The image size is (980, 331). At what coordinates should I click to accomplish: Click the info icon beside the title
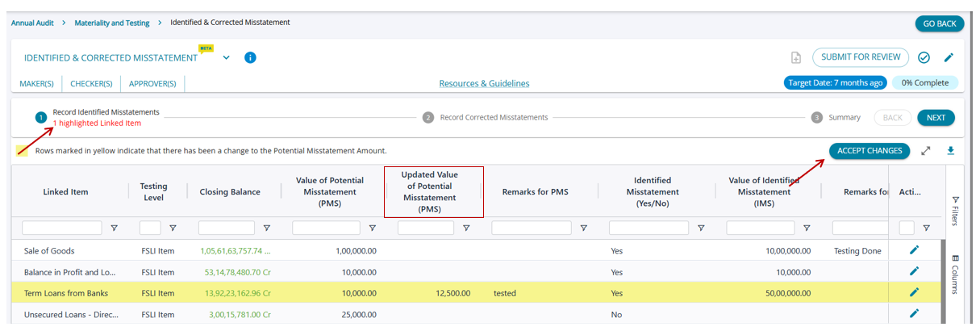pos(250,58)
